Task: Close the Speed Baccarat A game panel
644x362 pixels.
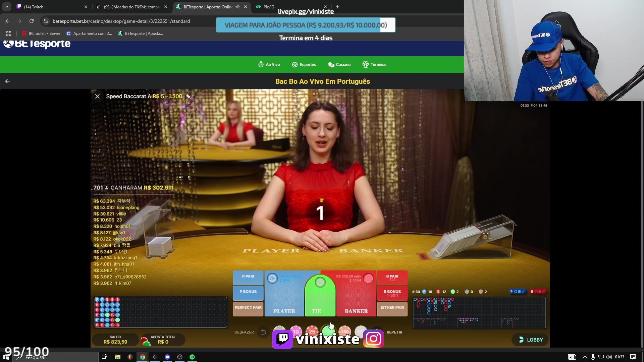Action: pyautogui.click(x=97, y=97)
